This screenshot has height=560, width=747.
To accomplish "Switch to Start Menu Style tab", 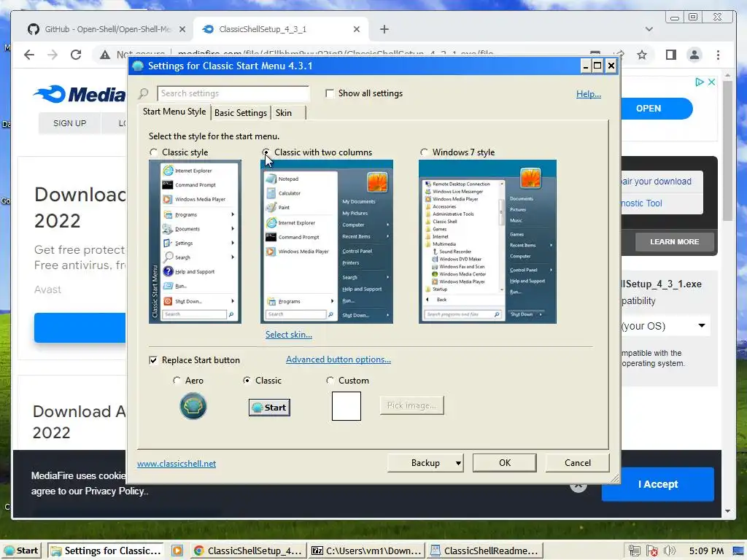I will [174, 112].
